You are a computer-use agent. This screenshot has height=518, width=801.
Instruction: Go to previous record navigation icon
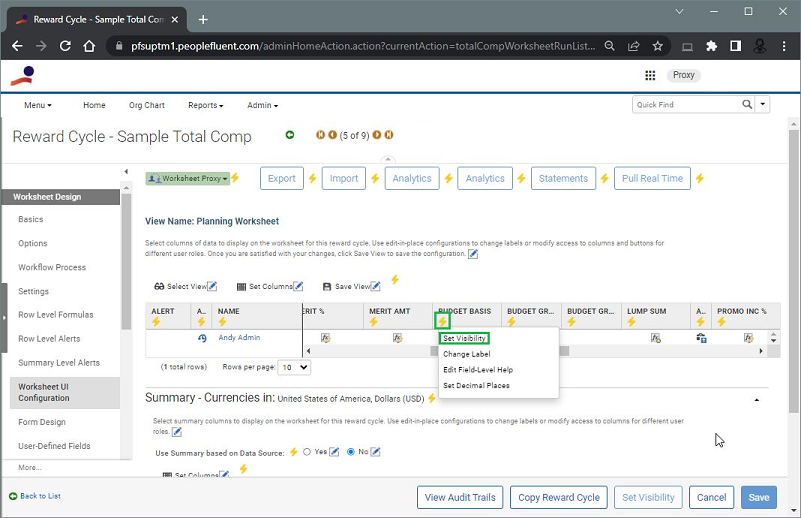[332, 135]
